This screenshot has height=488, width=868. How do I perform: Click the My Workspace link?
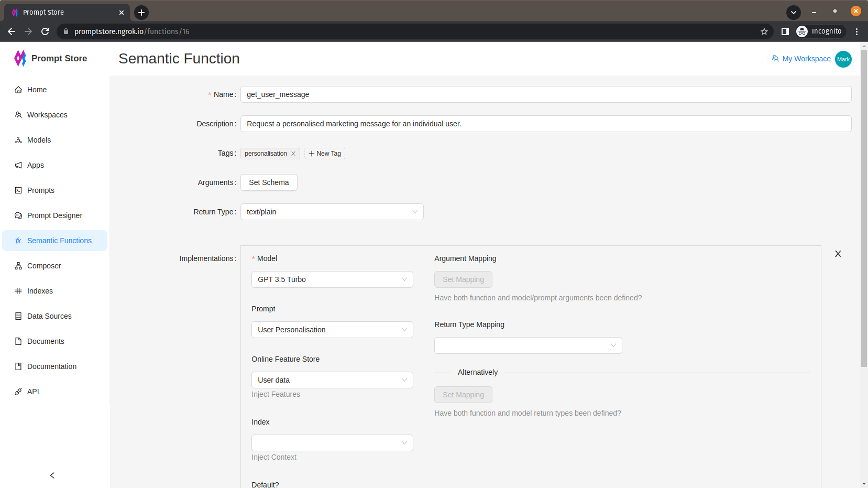806,59
